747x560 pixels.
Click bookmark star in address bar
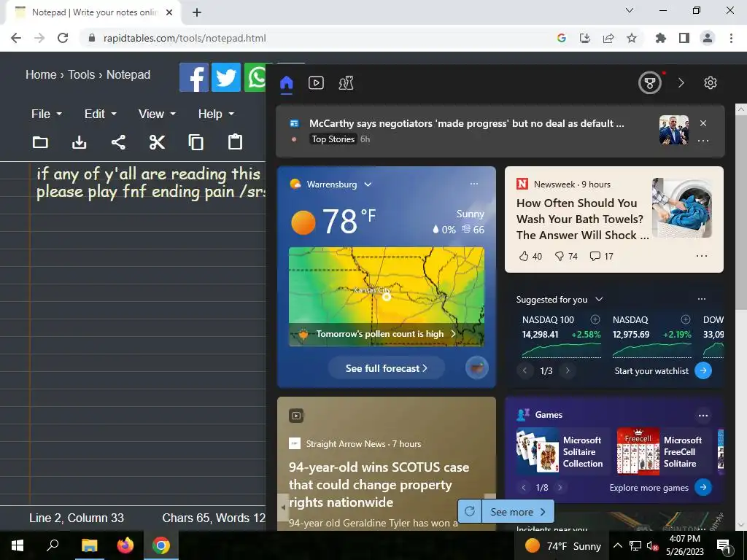point(632,38)
